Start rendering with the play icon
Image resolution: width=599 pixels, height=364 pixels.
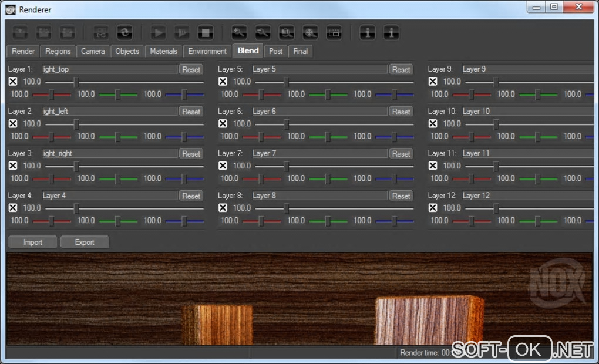tap(158, 33)
